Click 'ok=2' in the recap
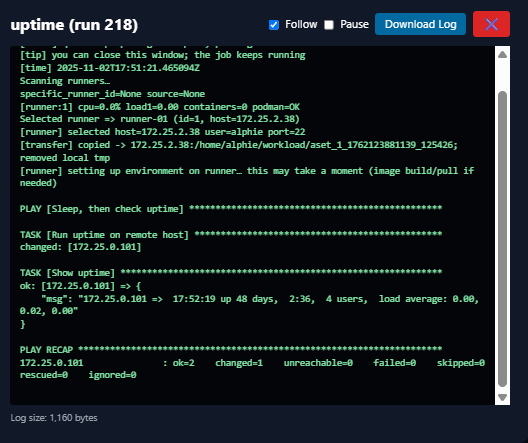The width and height of the screenshot is (528, 443). (184, 363)
